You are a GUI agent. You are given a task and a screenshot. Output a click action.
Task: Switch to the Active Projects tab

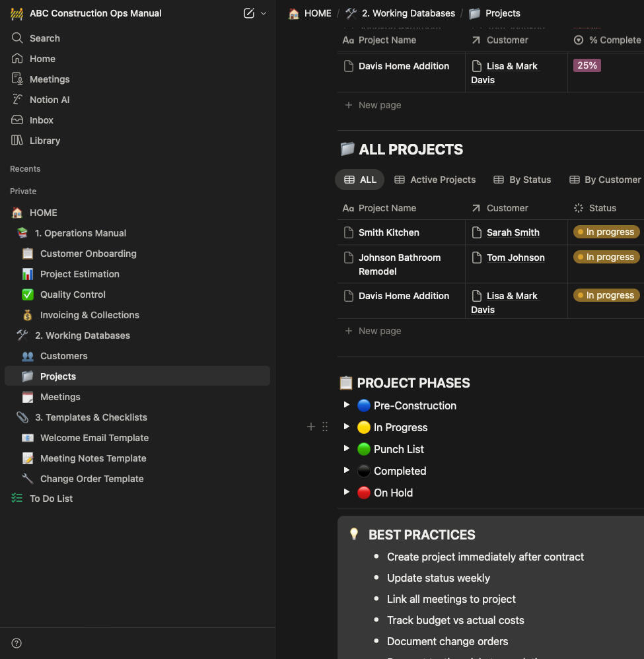pos(435,180)
